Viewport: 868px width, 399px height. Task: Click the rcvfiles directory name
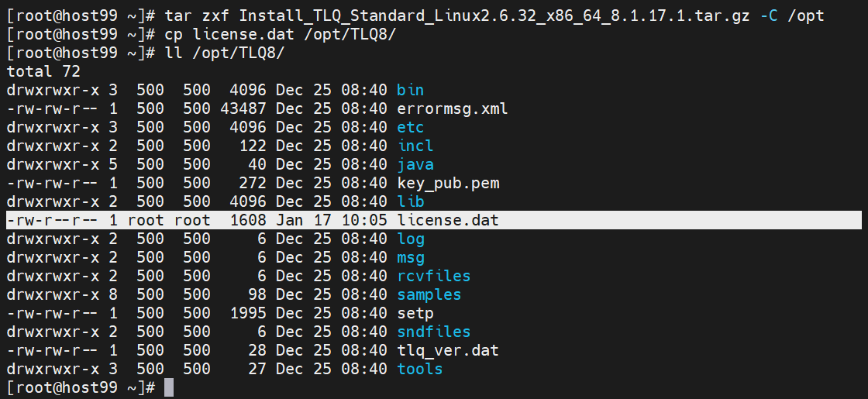(x=433, y=276)
